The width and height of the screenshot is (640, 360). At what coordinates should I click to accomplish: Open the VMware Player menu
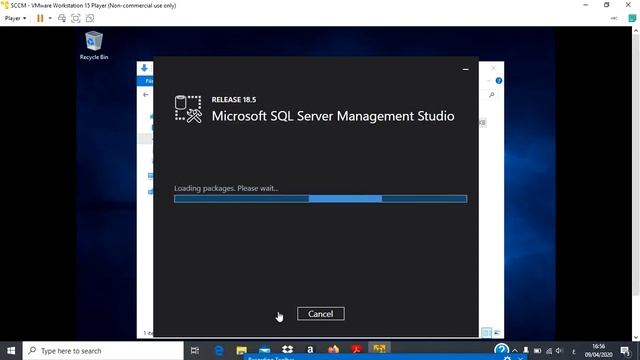pyautogui.click(x=16, y=18)
